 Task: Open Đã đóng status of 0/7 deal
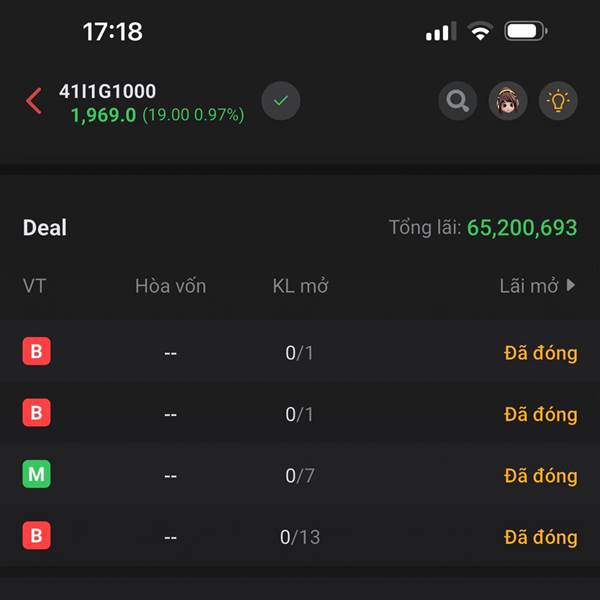tap(540, 476)
